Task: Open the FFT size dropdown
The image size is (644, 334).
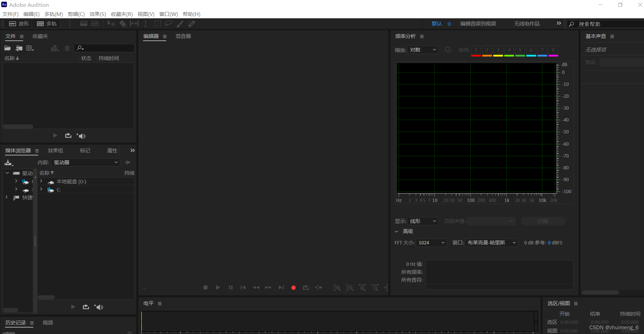Action: point(431,242)
